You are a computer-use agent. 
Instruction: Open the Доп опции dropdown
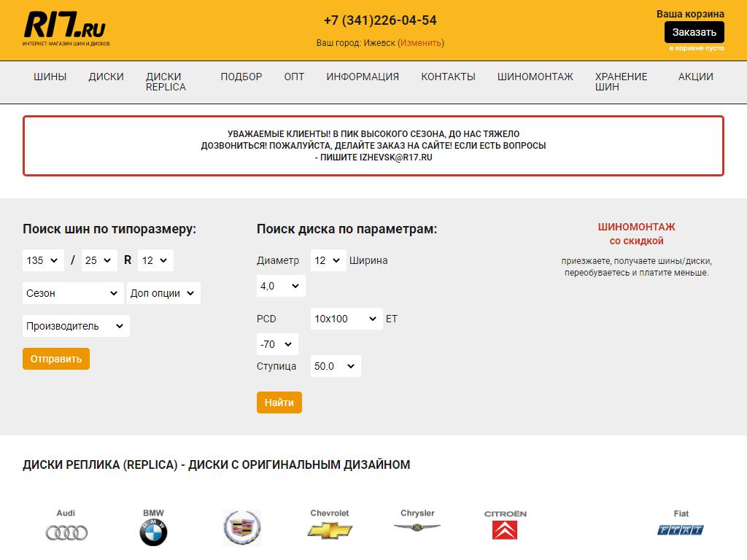point(163,293)
